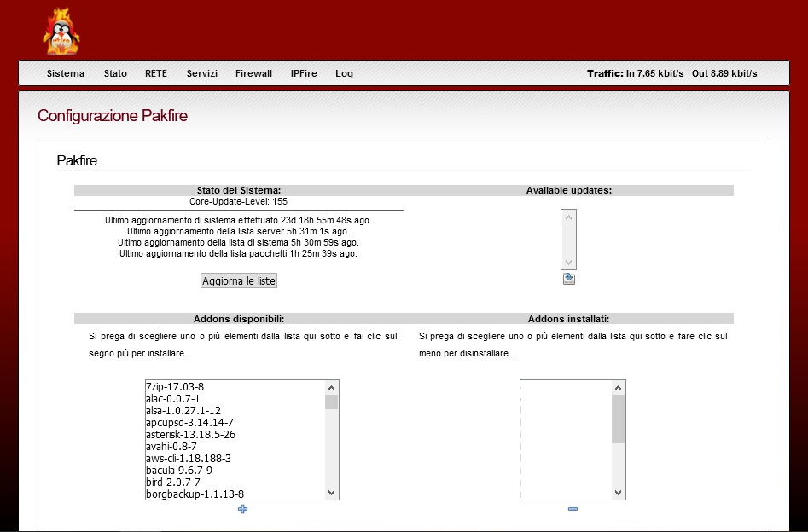Click scroll-down arrow of installed addons list

point(619,493)
